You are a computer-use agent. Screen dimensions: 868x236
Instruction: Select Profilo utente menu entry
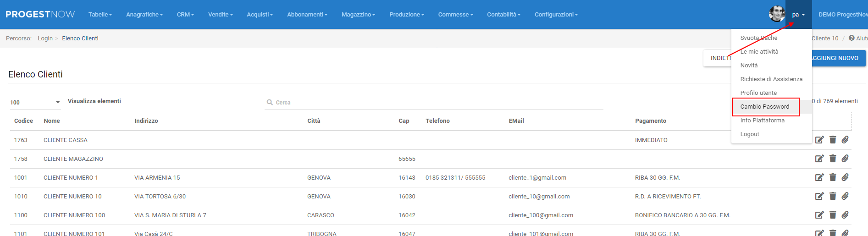click(x=758, y=93)
